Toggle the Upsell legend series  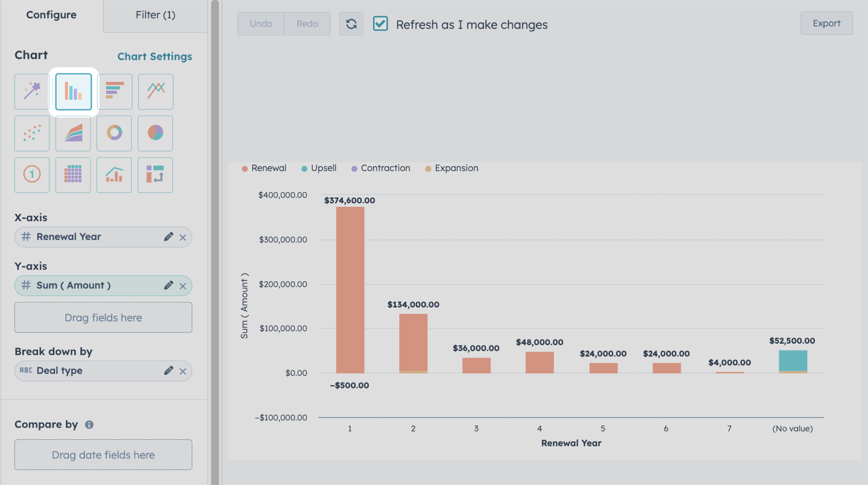point(319,168)
